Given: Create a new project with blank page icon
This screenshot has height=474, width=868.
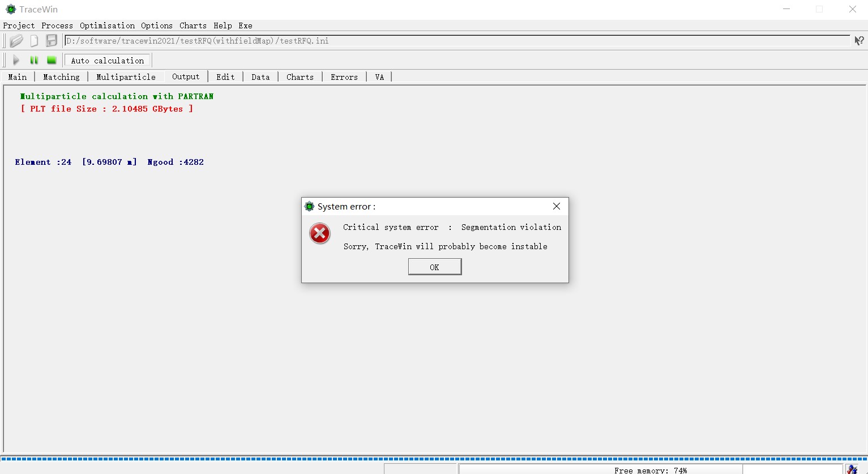Looking at the screenshot, I should click(34, 41).
